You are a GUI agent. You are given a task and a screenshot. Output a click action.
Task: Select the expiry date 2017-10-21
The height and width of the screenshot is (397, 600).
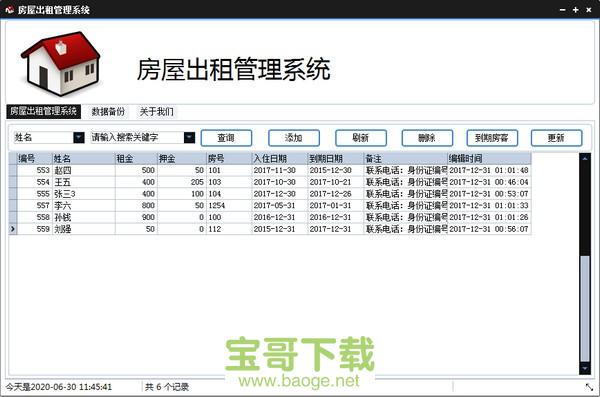pos(336,182)
